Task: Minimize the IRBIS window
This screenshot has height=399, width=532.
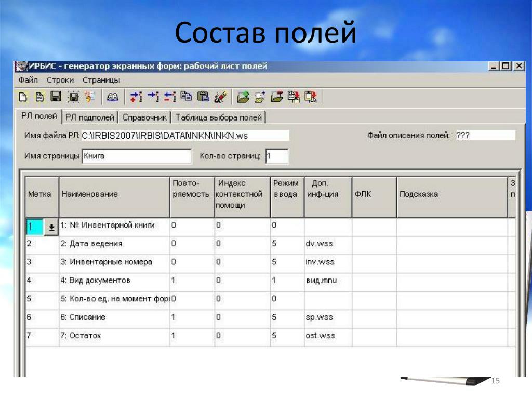Action: (494, 66)
